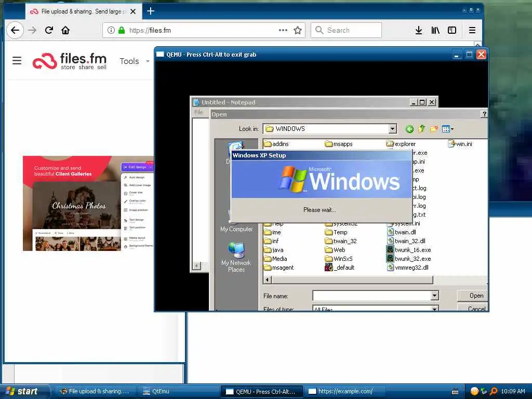
Task: Select the win.ini file
Action: 460,144
